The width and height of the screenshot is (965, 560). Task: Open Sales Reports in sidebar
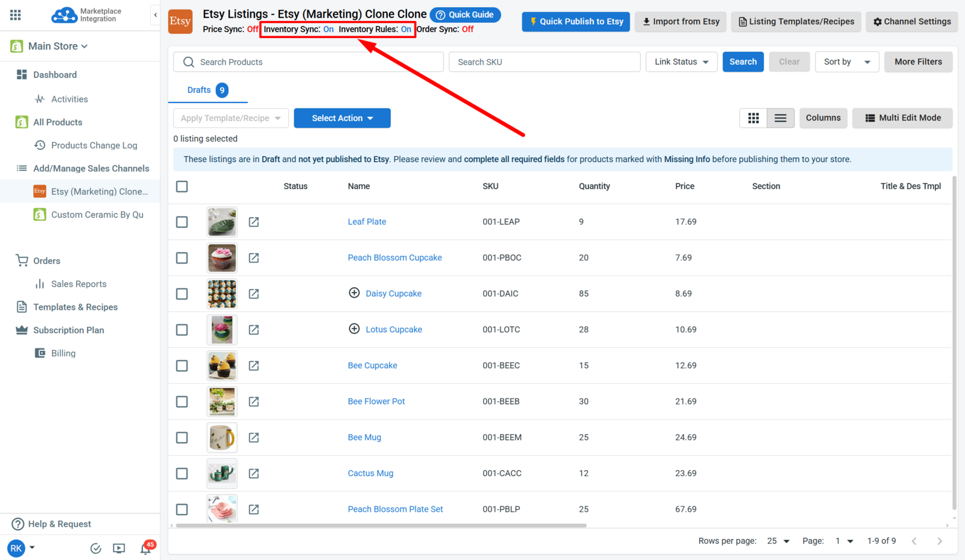pyautogui.click(x=79, y=284)
